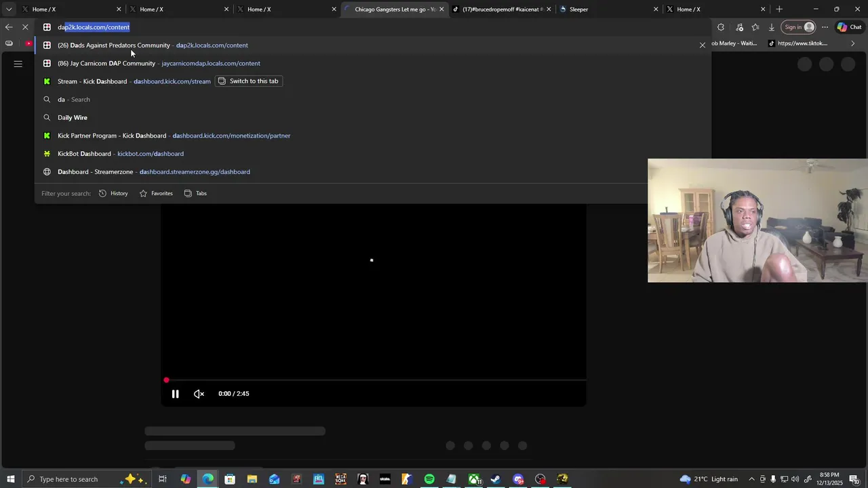Open Task View on taskbar
The image size is (868, 488).
[x=163, y=479]
